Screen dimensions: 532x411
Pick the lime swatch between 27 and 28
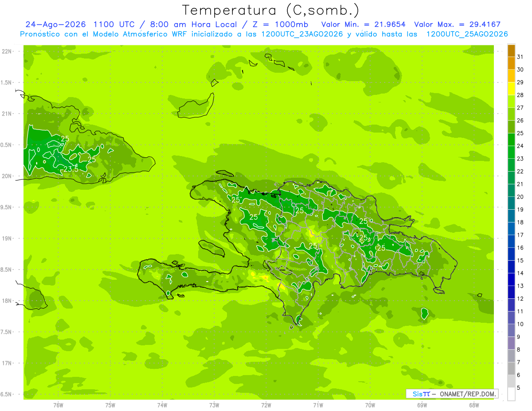[x=511, y=101]
